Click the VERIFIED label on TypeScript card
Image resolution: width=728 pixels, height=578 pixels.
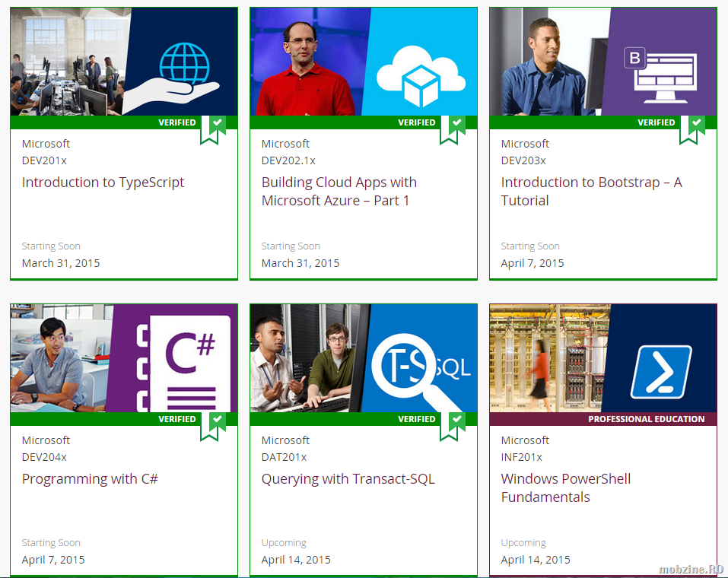point(177,122)
